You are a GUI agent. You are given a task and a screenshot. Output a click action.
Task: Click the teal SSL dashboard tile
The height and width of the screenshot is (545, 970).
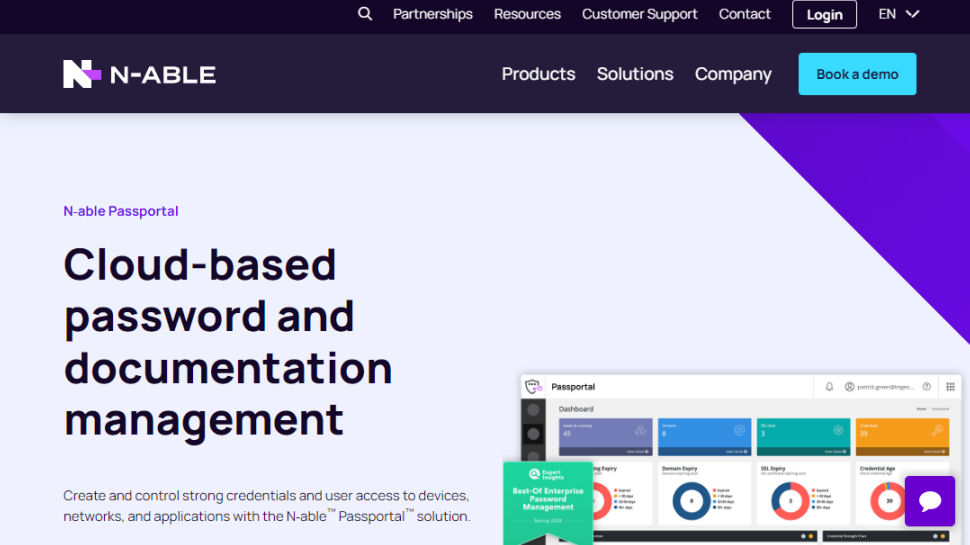pos(803,437)
